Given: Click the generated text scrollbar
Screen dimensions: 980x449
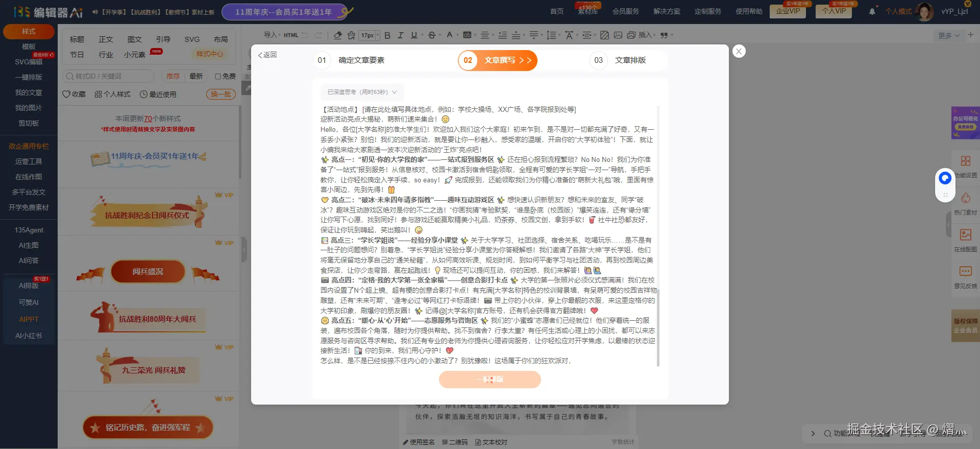Looking at the screenshot, I should (x=658, y=327).
